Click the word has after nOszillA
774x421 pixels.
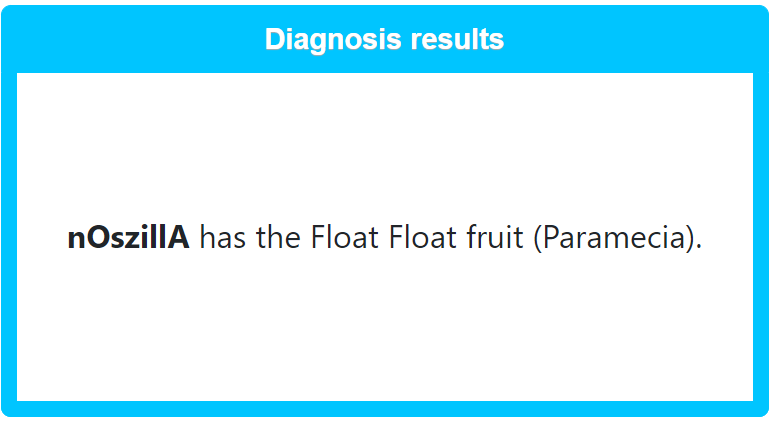click(223, 237)
